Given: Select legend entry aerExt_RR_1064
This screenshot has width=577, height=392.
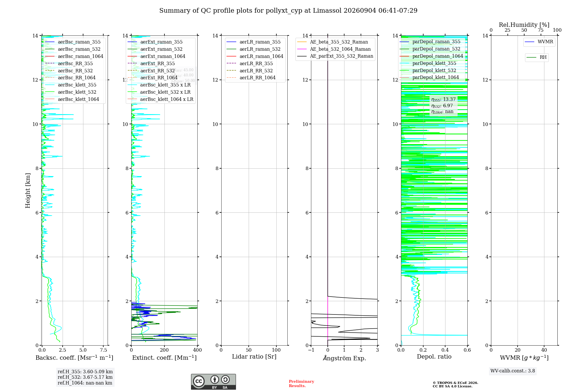Looking at the screenshot, I should [x=152, y=78].
